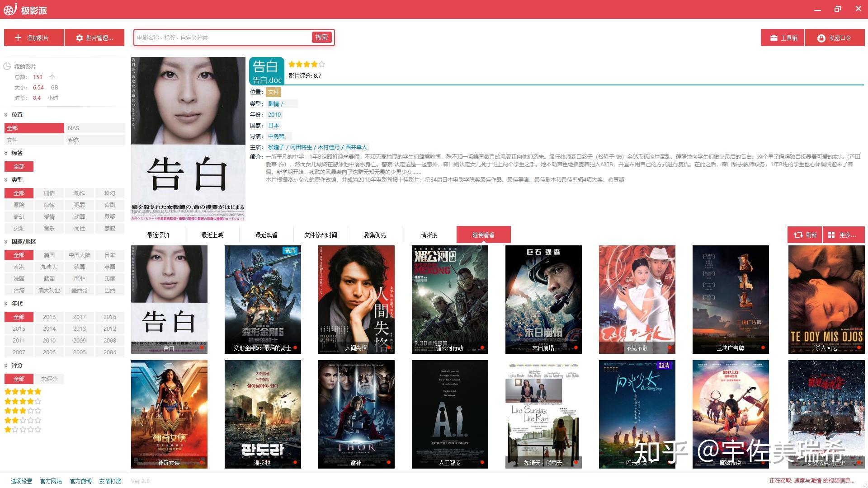
Task: Open the 私密口令 password lock
Action: (x=835, y=38)
